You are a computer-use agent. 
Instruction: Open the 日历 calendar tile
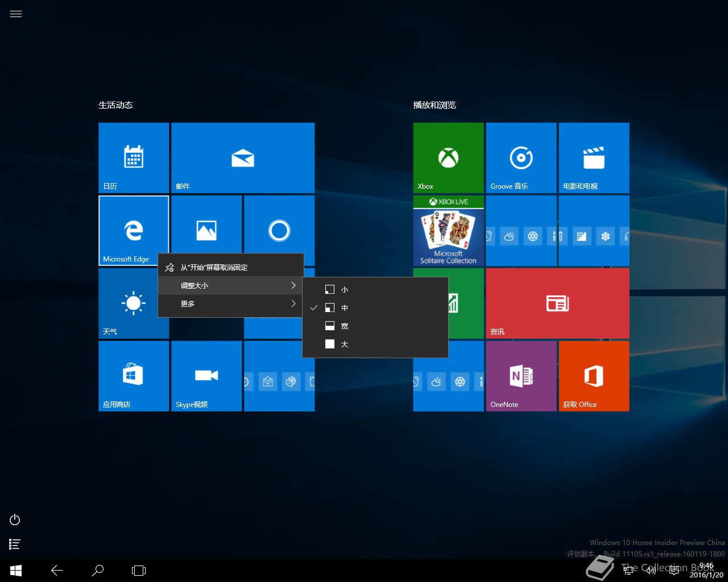click(x=134, y=158)
